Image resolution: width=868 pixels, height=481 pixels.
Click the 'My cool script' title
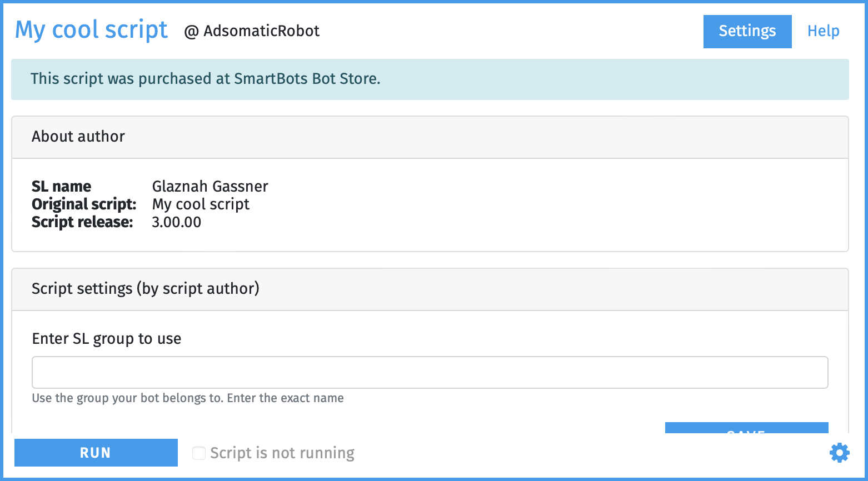coord(91,29)
